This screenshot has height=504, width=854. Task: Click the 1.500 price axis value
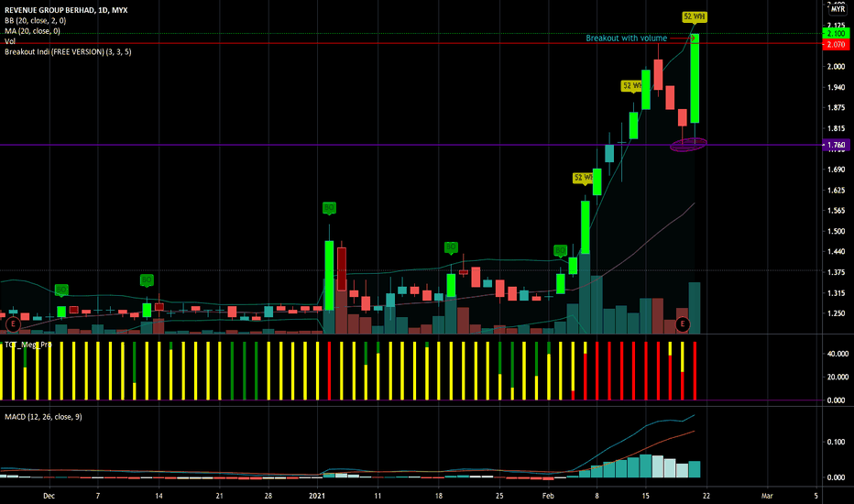(836, 232)
